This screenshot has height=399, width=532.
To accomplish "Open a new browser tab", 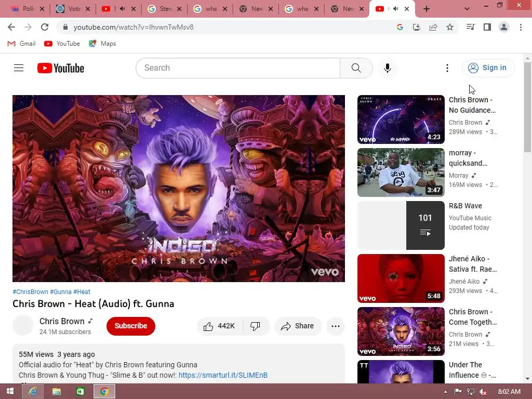I will [427, 9].
